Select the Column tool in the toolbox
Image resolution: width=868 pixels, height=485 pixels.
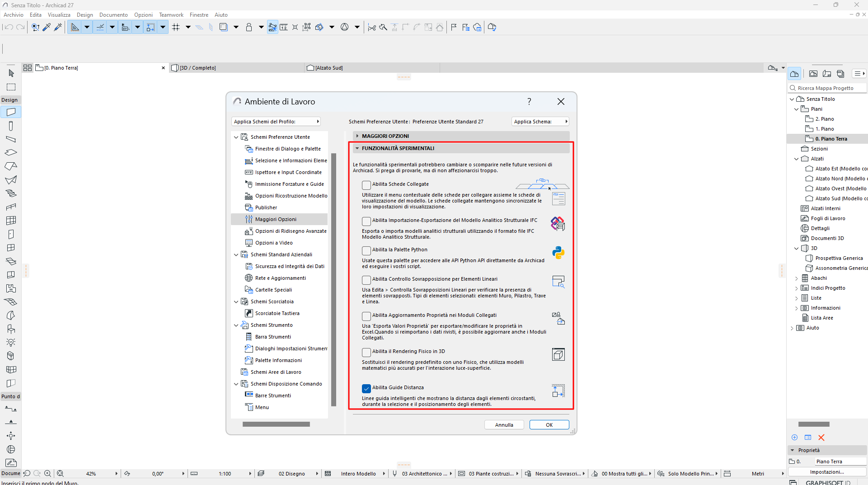11,126
